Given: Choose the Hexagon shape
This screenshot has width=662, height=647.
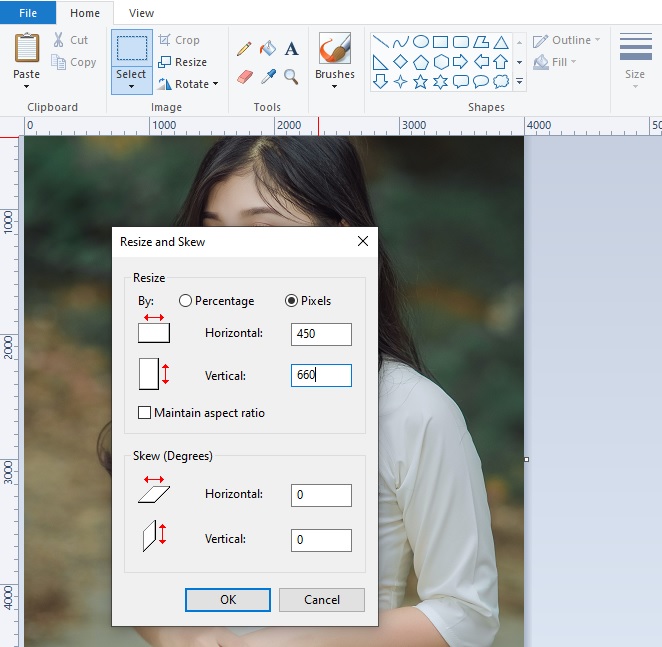Looking at the screenshot, I should [441, 62].
